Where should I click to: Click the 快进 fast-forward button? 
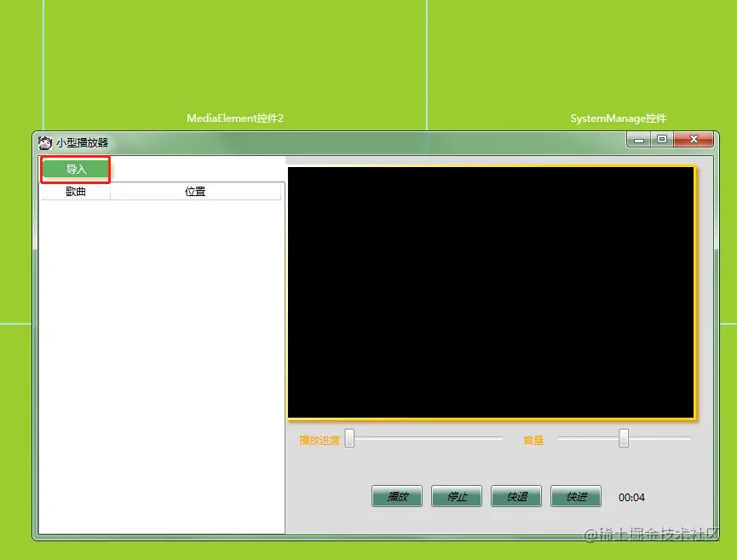pyautogui.click(x=576, y=496)
